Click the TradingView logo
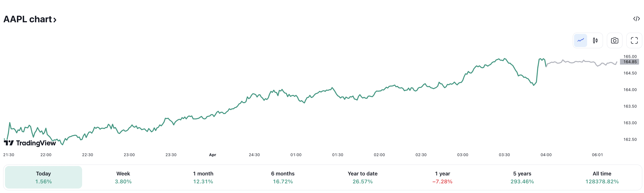 click(x=30, y=143)
